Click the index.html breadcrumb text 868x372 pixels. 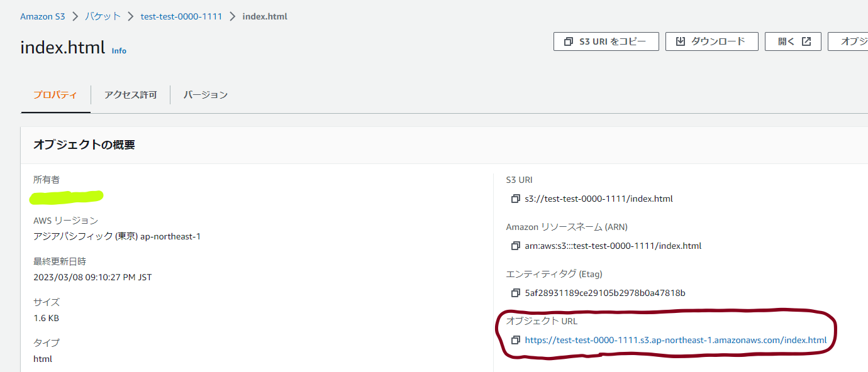click(x=265, y=16)
